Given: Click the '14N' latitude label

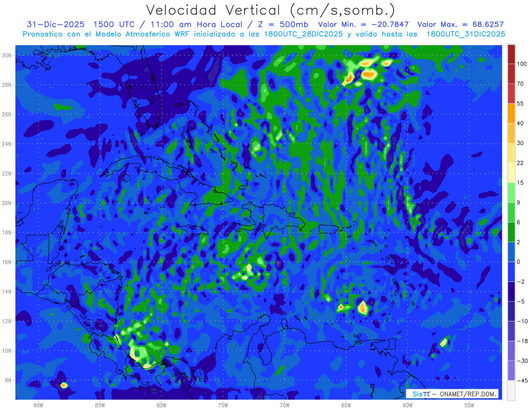Looking at the screenshot, I should point(8,292).
